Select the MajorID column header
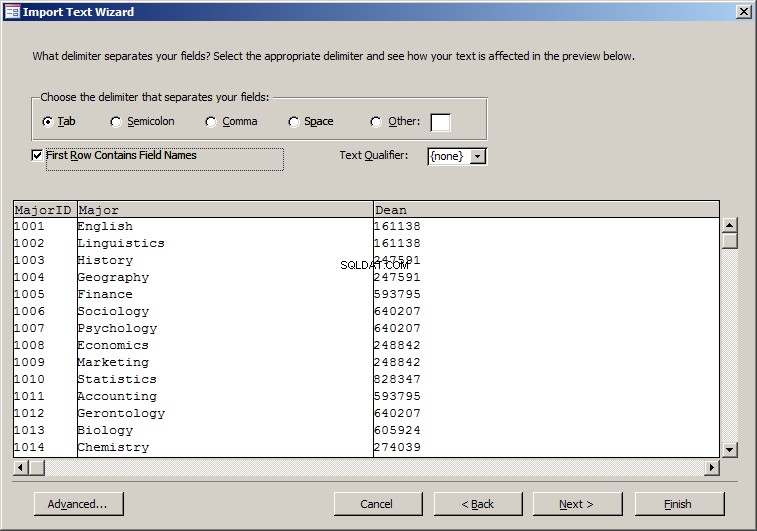This screenshot has height=531, width=757. [45, 210]
